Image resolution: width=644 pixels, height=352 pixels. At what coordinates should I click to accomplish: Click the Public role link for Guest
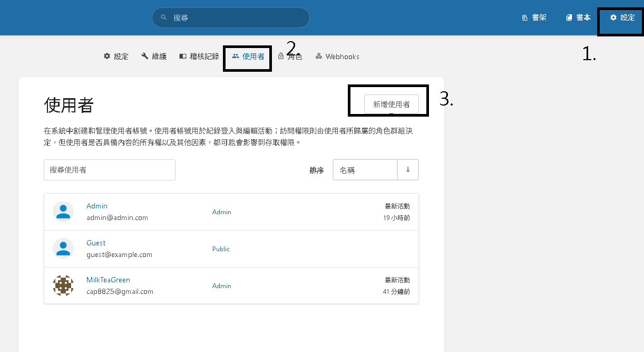click(x=221, y=249)
